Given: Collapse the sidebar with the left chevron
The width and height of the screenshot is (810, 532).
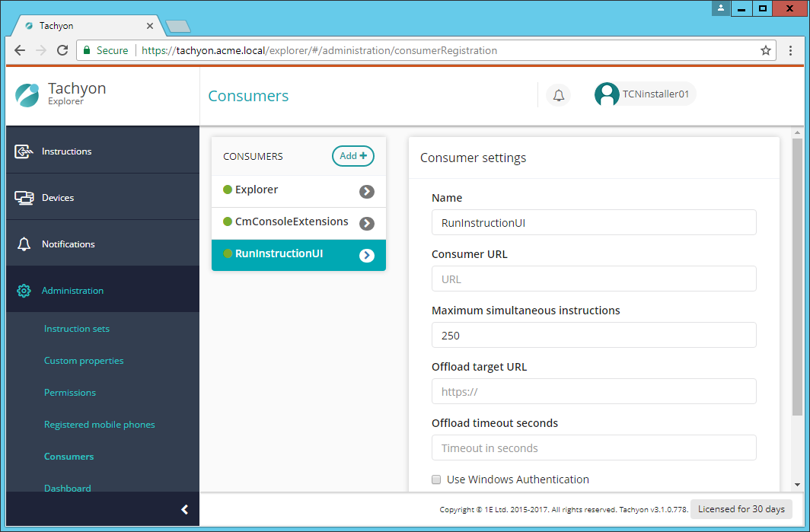Looking at the screenshot, I should (x=184, y=510).
